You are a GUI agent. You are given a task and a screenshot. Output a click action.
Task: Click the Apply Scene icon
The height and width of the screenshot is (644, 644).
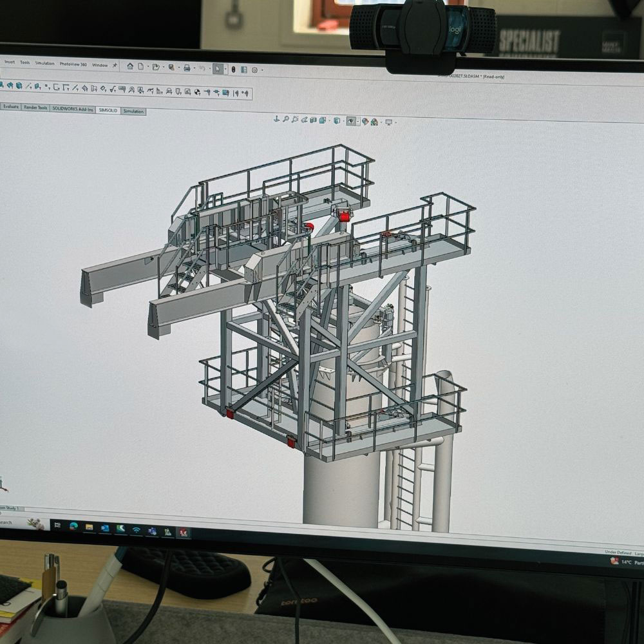click(373, 120)
